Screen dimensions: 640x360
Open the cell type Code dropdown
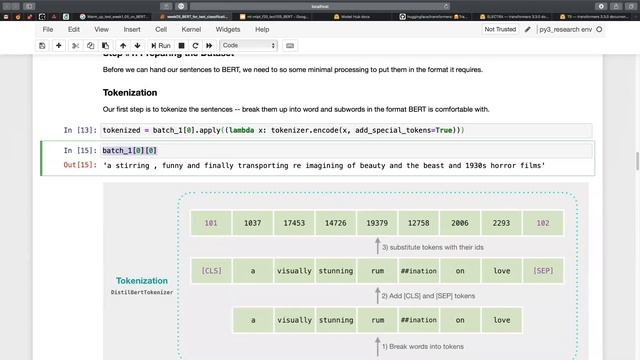249,46
